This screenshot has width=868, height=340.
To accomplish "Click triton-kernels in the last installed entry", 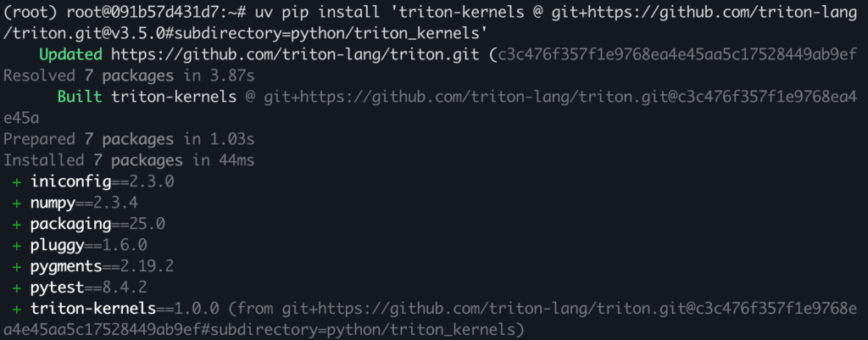I will 93,308.
